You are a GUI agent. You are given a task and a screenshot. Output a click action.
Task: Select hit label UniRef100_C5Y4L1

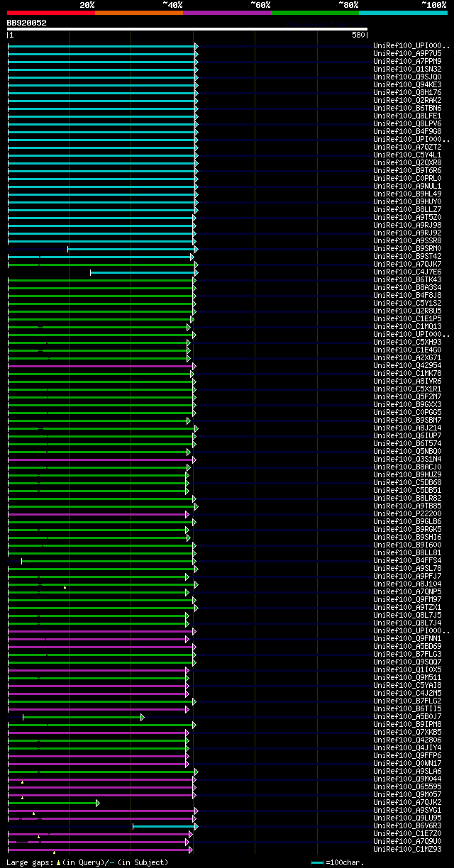tap(407, 155)
